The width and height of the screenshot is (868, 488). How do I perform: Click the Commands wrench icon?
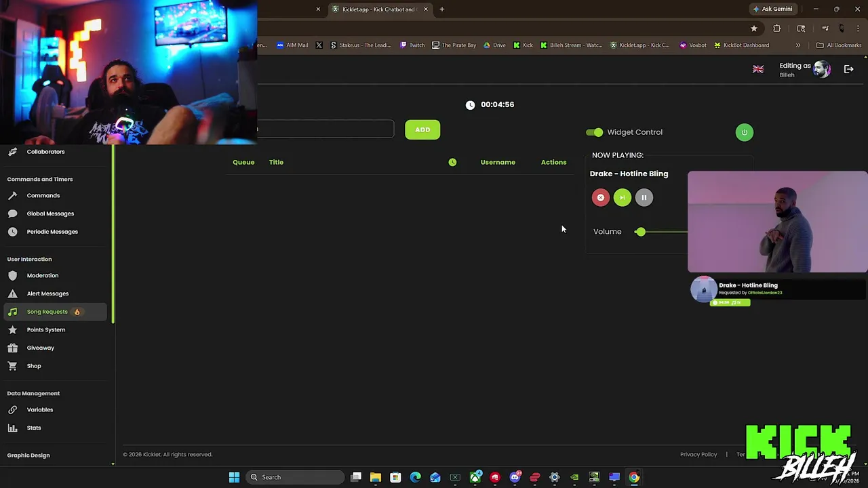click(x=12, y=195)
